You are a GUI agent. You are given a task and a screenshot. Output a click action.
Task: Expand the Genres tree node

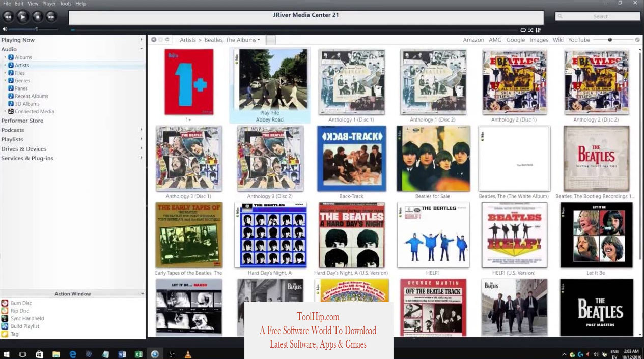5,80
